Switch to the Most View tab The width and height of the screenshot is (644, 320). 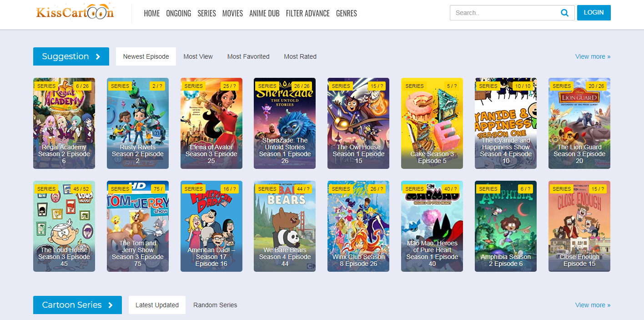[x=198, y=56]
